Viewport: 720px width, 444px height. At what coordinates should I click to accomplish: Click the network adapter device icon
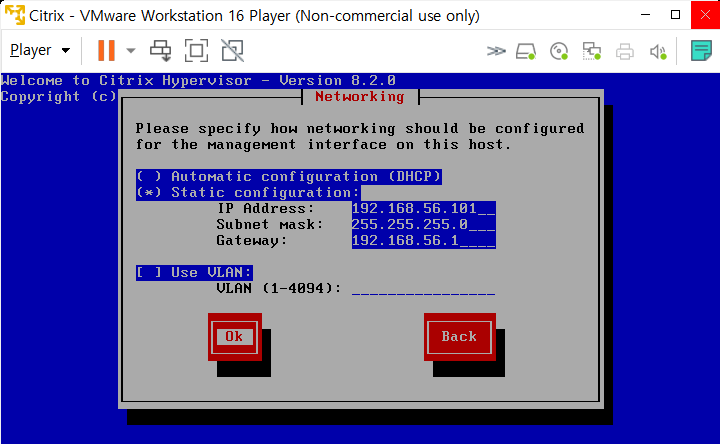(592, 51)
